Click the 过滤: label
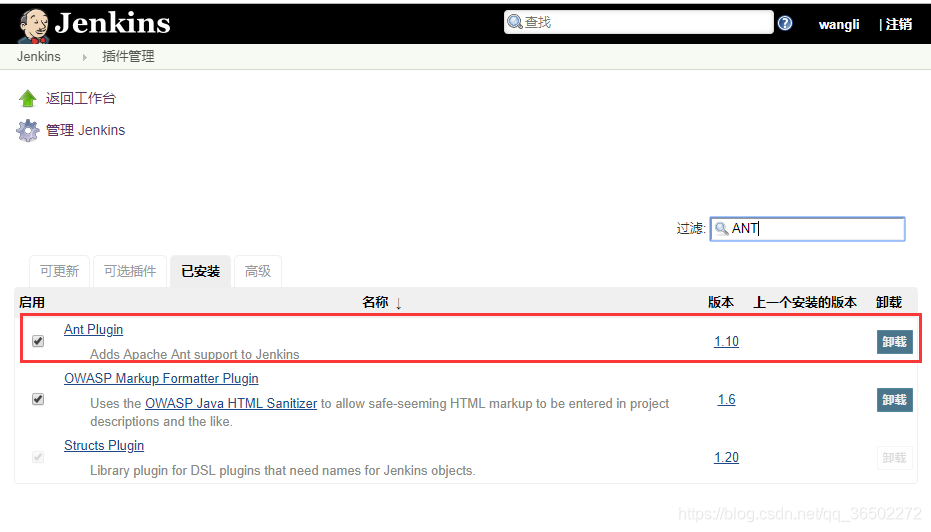This screenshot has height=532, width=931. 691,229
